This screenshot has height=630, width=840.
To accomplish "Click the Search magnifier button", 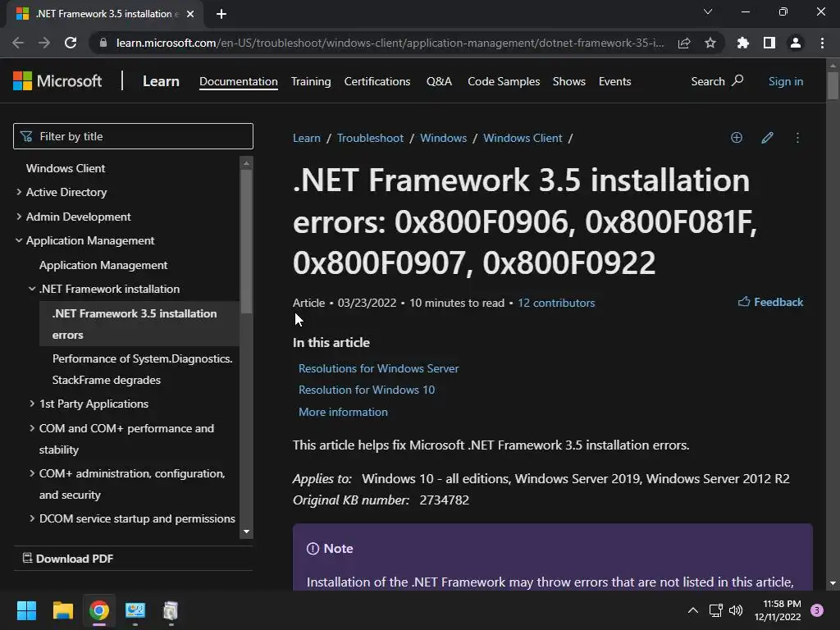I will (717, 81).
